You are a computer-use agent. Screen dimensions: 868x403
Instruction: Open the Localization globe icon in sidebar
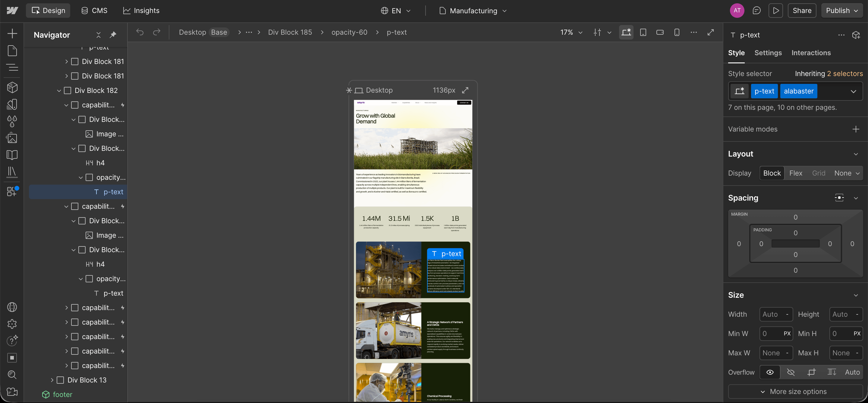pyautogui.click(x=12, y=307)
